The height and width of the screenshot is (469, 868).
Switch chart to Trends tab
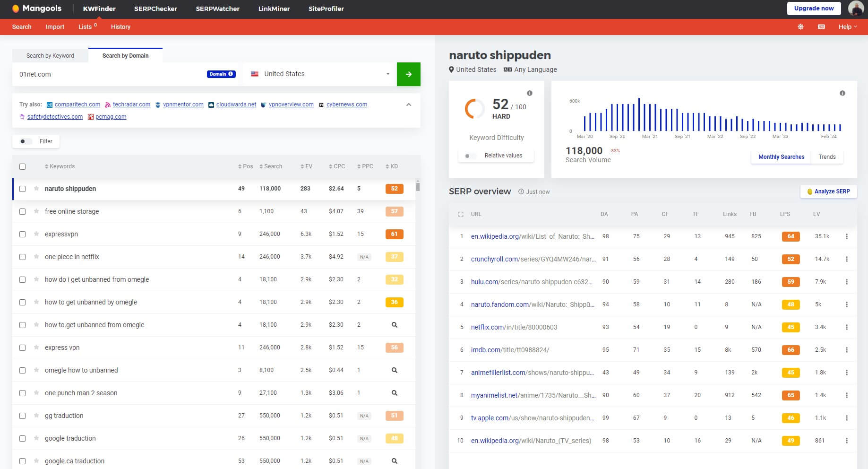(x=827, y=157)
